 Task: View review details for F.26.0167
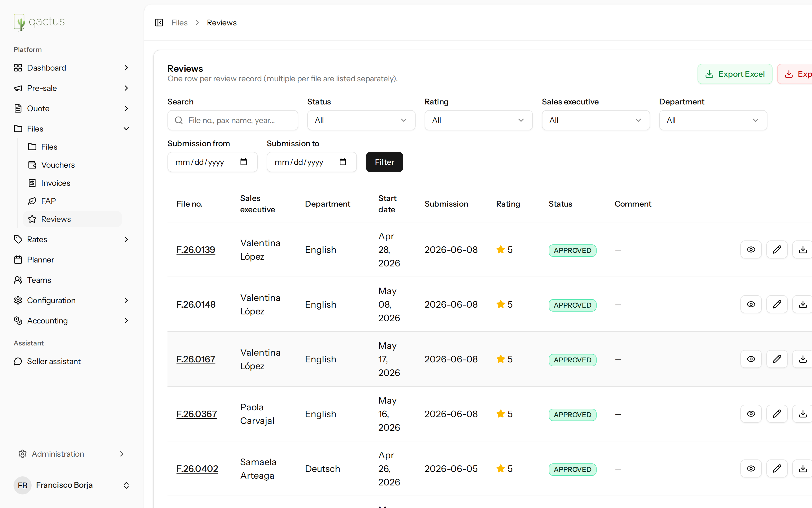pos(751,359)
